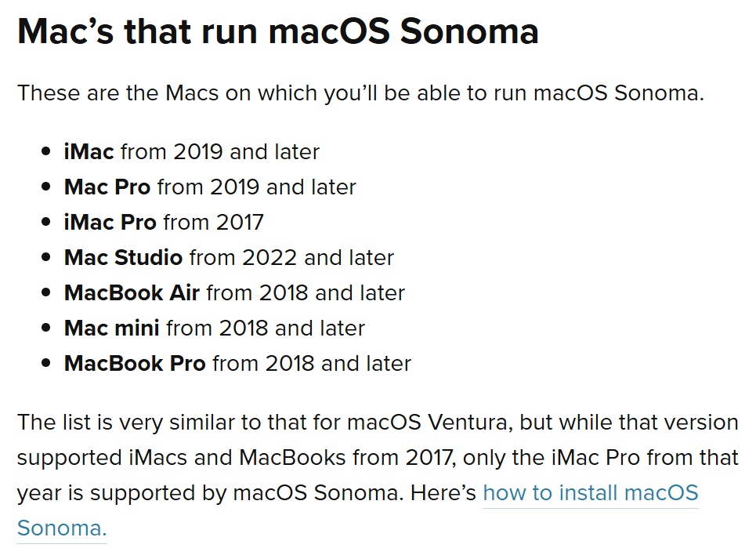The image size is (756, 548).
Task: Click the bullet beside MacBook Pro
Action: 45,363
